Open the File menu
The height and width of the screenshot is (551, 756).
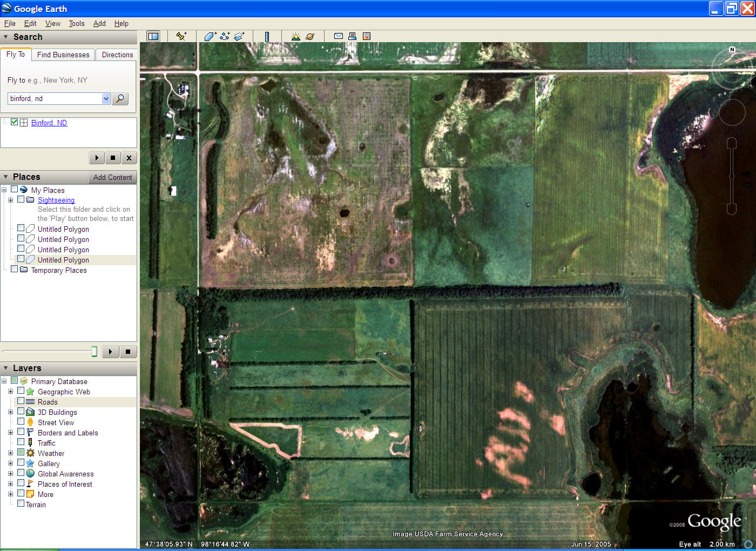coord(10,23)
